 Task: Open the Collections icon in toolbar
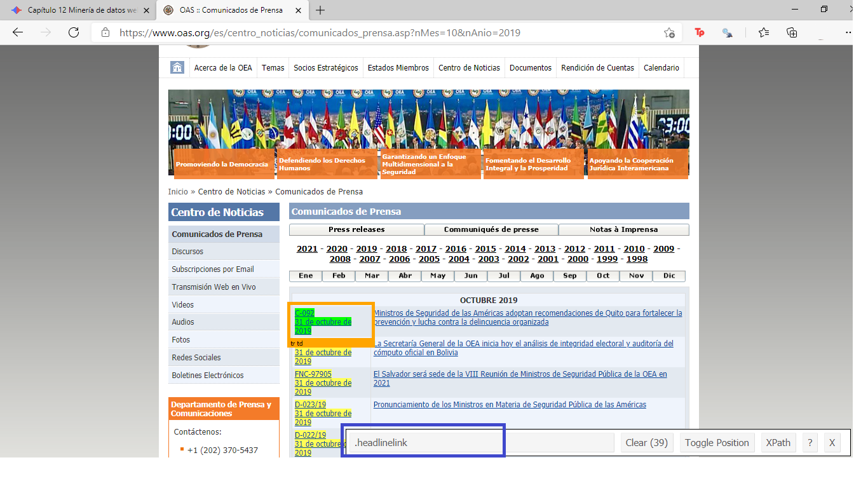(x=792, y=32)
